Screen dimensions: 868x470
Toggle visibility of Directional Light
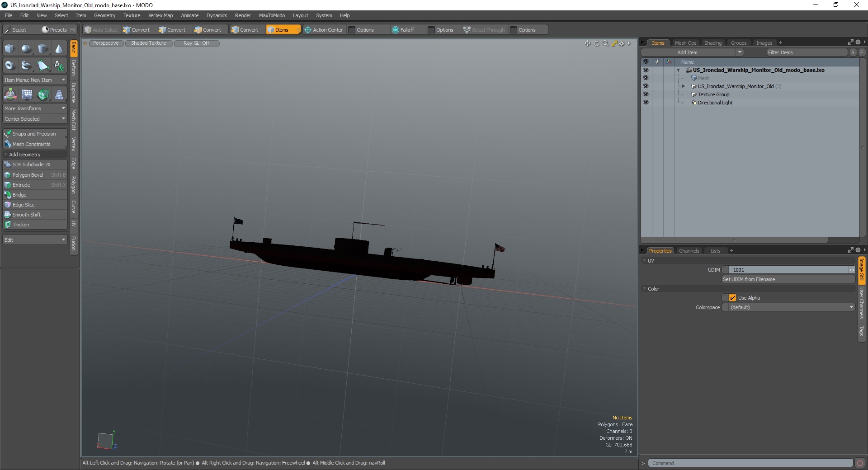[646, 103]
